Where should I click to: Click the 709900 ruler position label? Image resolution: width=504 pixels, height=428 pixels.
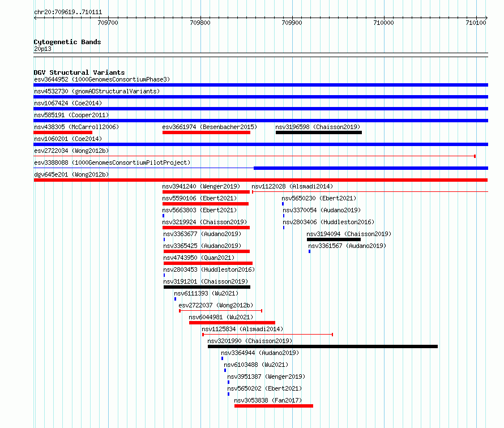(x=292, y=23)
